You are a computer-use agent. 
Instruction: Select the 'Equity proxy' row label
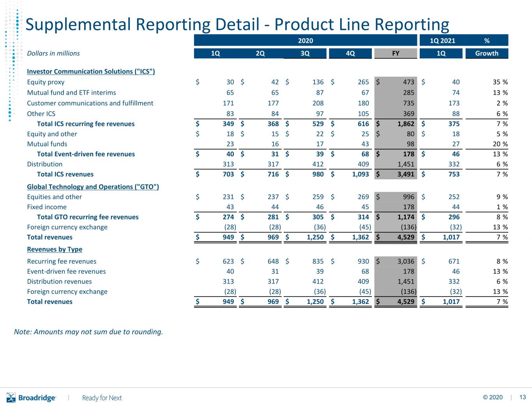click(46, 82)
